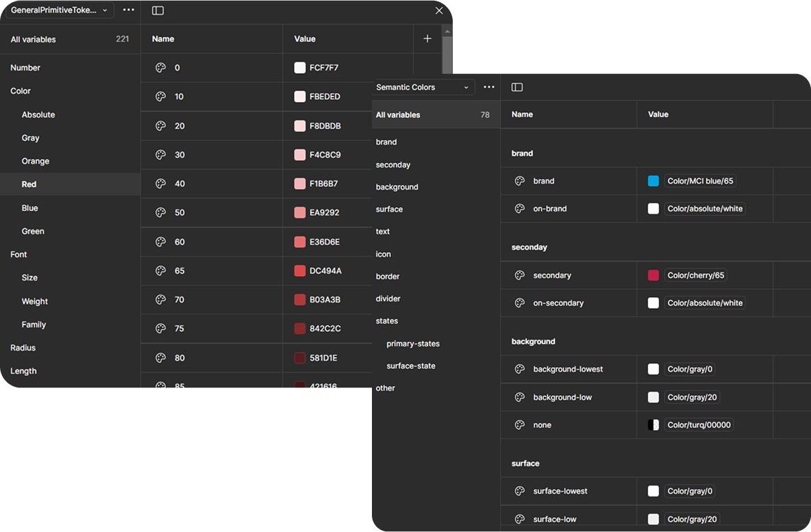Click palette icon next to on-secondary variable
This screenshot has width=811, height=532.
(520, 303)
